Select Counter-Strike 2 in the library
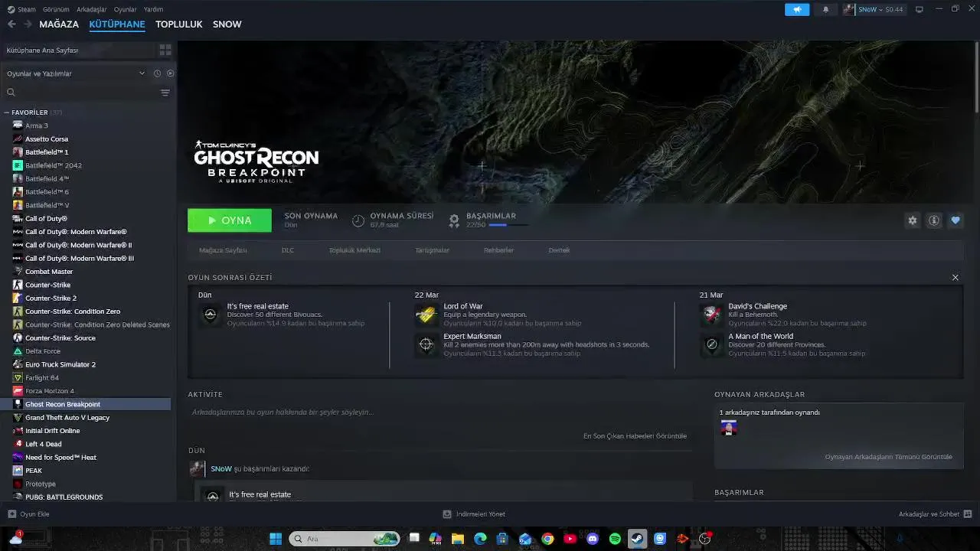Viewport: 980px width, 551px height. coord(51,298)
